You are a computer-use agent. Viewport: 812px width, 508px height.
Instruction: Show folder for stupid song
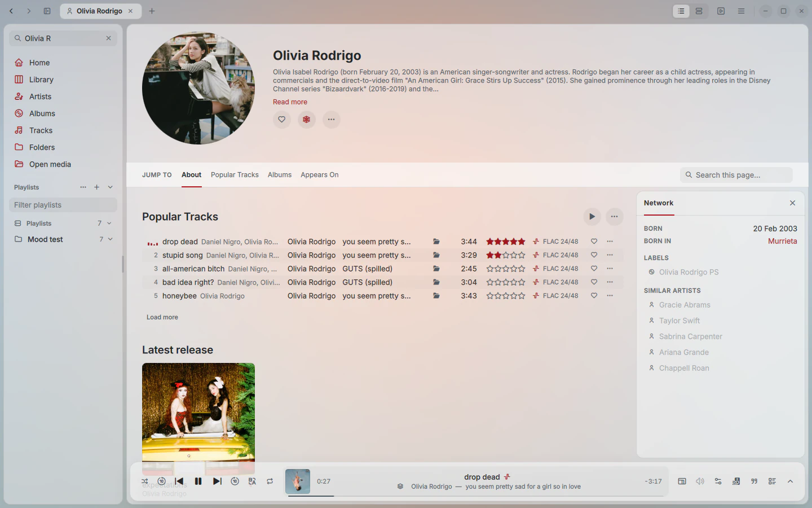(436, 255)
